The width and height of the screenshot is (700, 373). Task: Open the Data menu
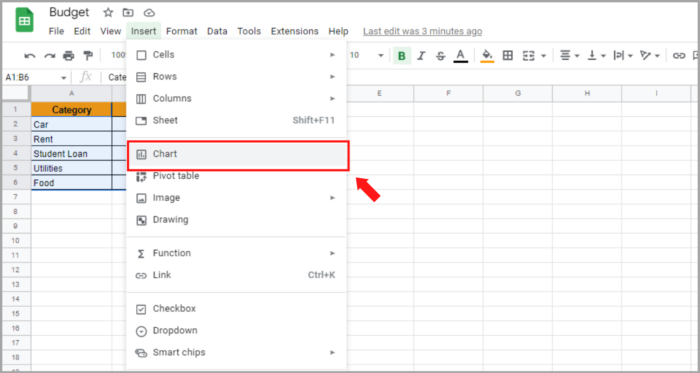[217, 31]
